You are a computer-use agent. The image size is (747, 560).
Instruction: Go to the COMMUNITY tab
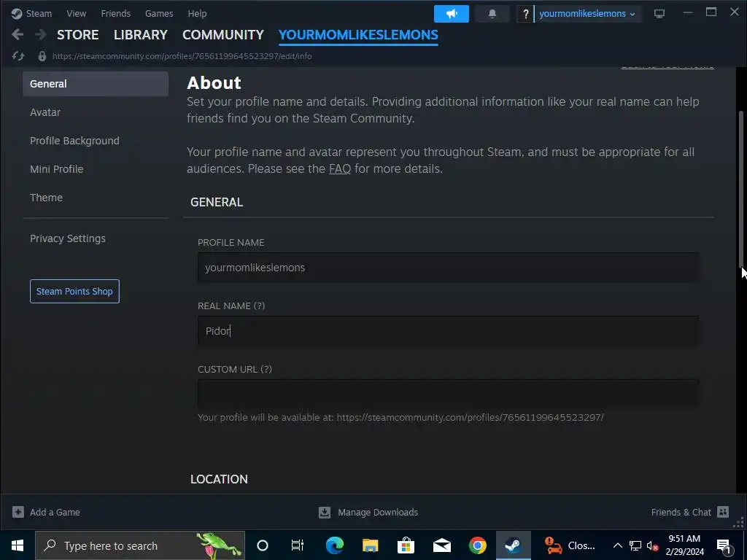click(223, 35)
